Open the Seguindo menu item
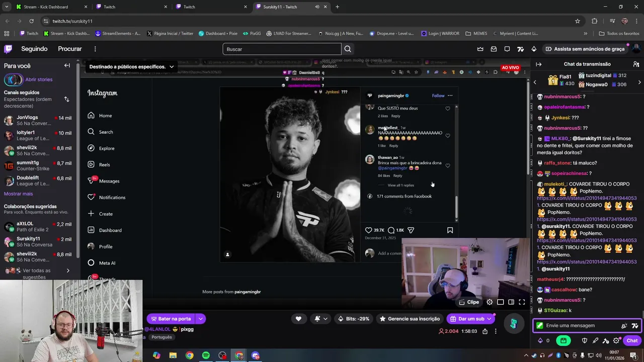 coord(34,49)
